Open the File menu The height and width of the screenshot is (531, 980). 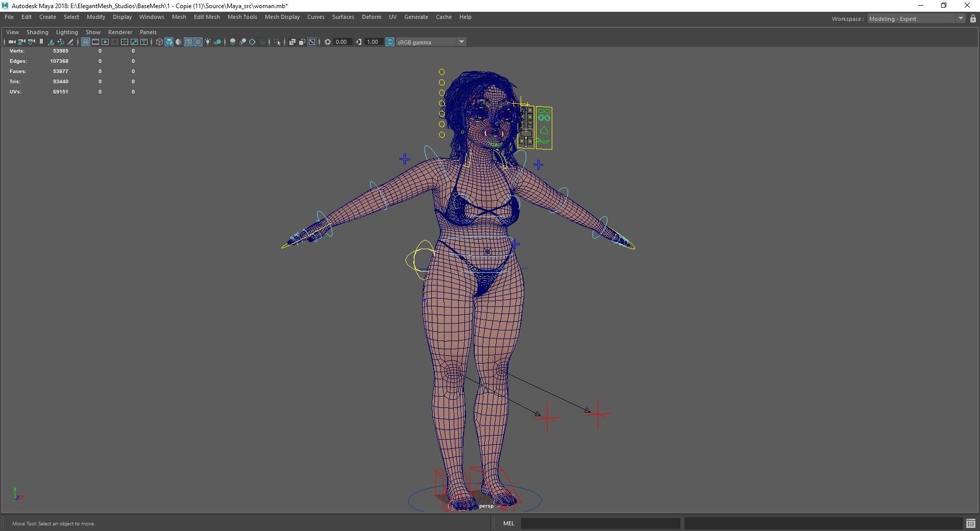pos(9,17)
